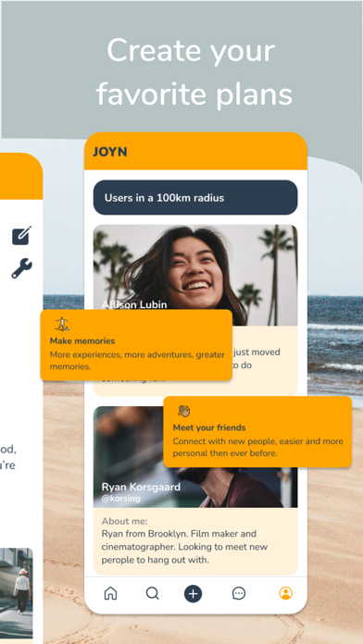
Task: Click the wrench settings icon on left screen
Action: click(22, 268)
